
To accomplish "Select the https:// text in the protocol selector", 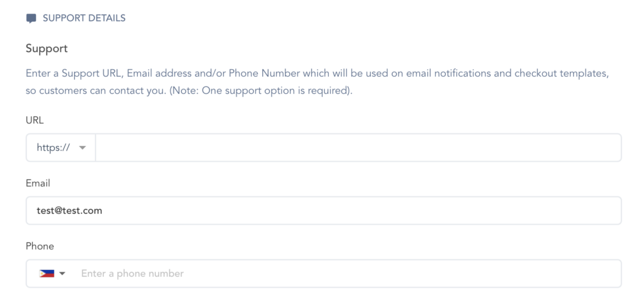I will coord(53,147).
